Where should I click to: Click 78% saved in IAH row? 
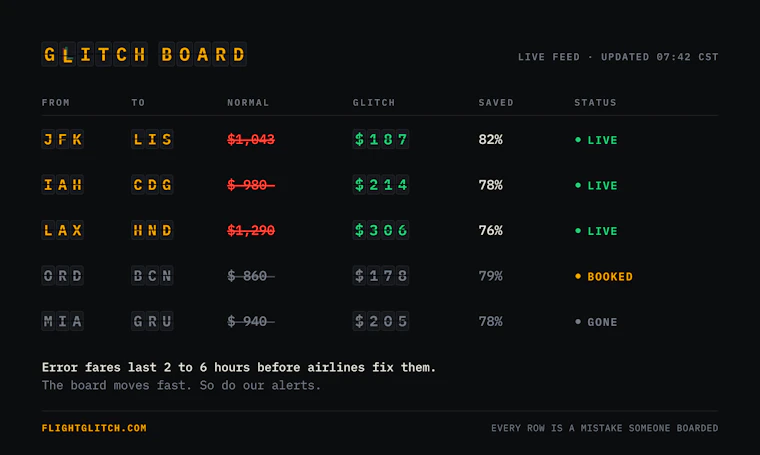click(x=491, y=185)
